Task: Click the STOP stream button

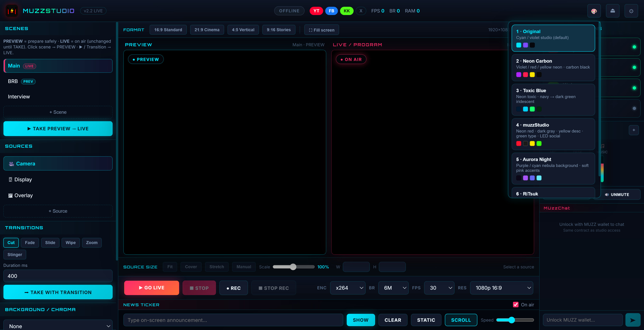Action: 199,288
